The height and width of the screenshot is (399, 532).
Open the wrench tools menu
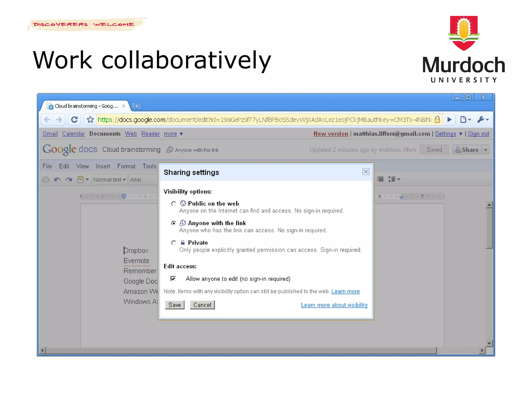pos(483,119)
